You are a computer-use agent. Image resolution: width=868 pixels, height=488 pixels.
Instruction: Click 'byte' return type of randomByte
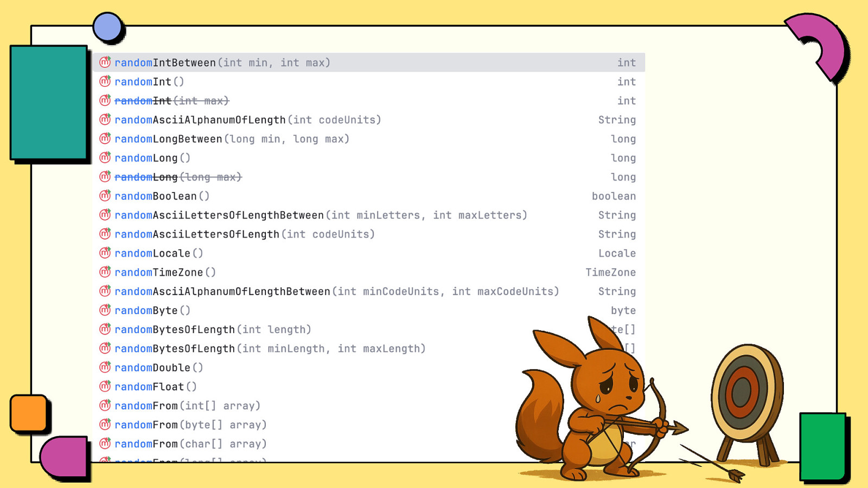point(623,311)
